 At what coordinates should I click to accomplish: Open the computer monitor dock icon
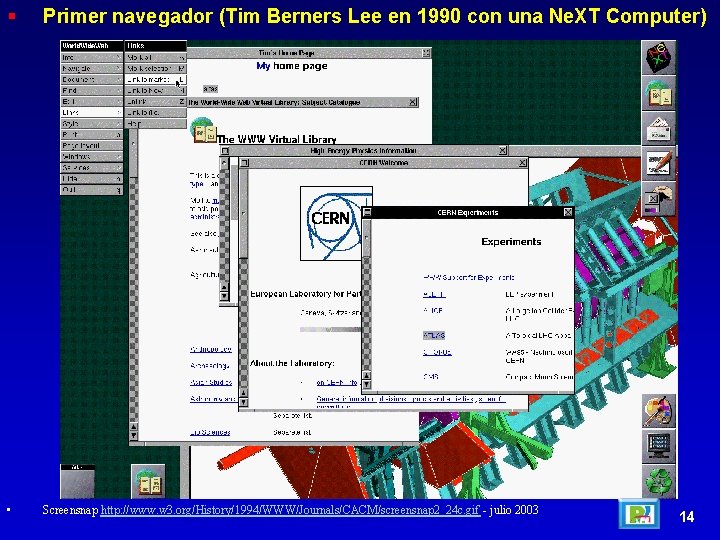(x=658, y=446)
